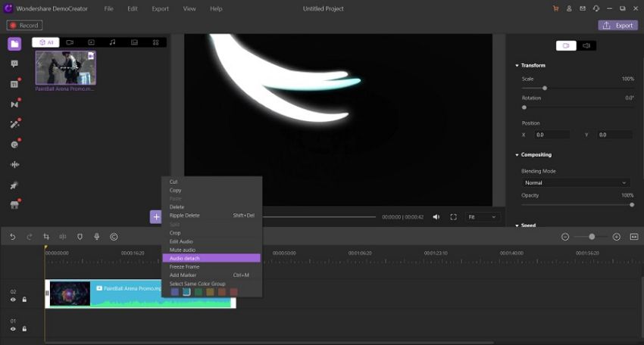This screenshot has height=345, width=644.
Task: Adjust the timeline zoom slider handle
Action: (x=592, y=237)
